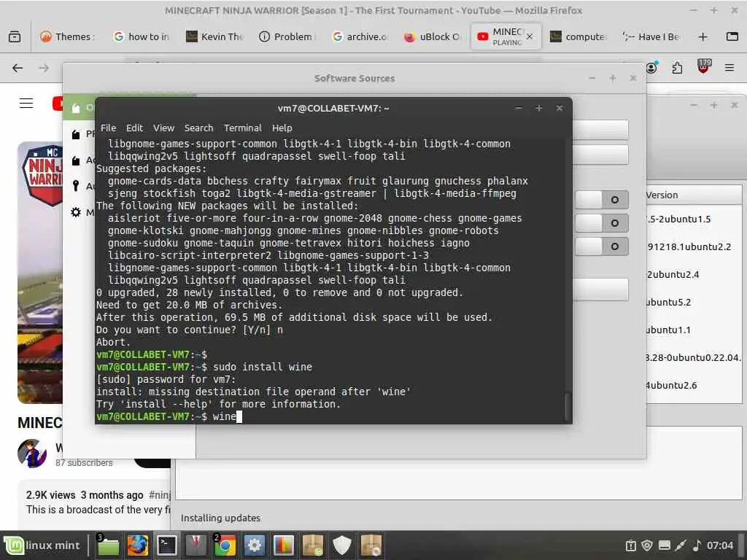Open the terminal Edit menu
Image resolution: width=747 pixels, height=560 pixels.
[134, 128]
